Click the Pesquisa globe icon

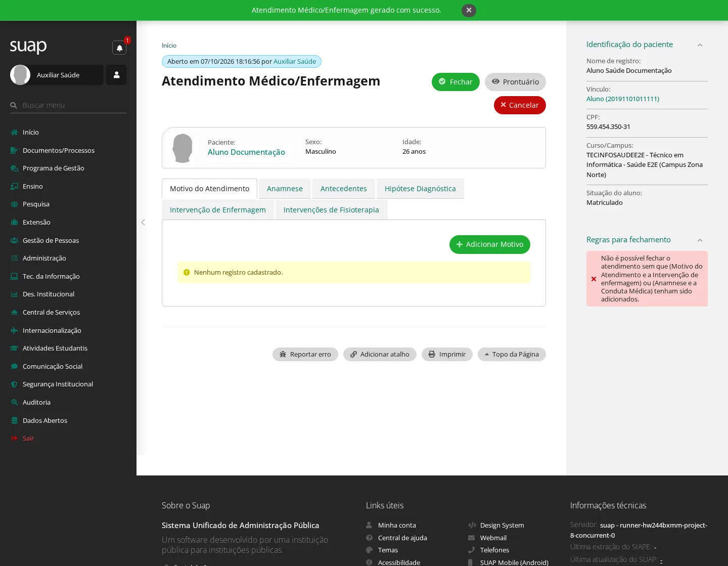[14, 204]
